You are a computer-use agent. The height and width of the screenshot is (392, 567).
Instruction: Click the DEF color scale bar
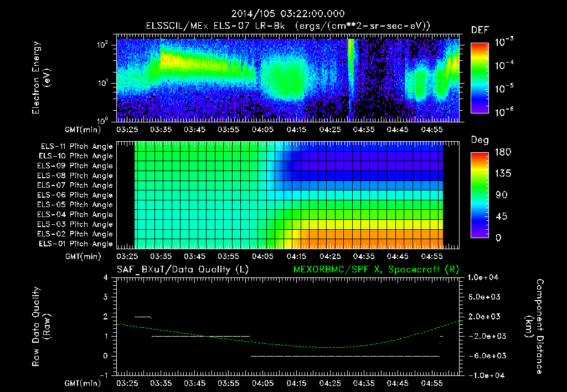(x=480, y=78)
